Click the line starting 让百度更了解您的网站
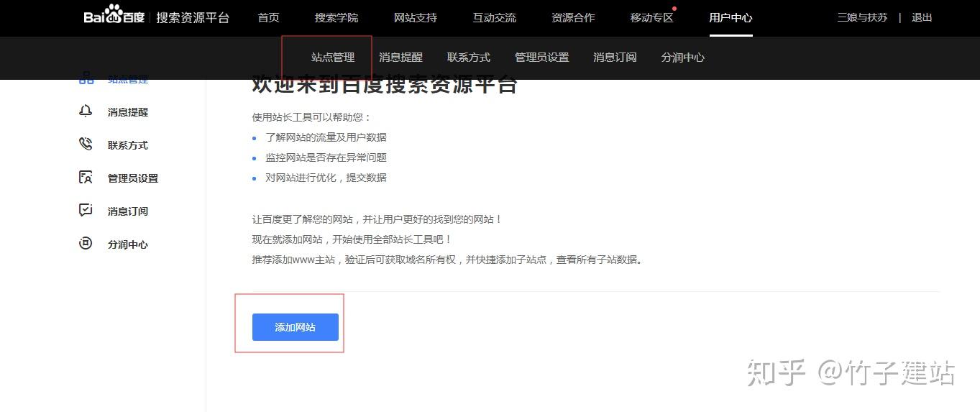 377,219
